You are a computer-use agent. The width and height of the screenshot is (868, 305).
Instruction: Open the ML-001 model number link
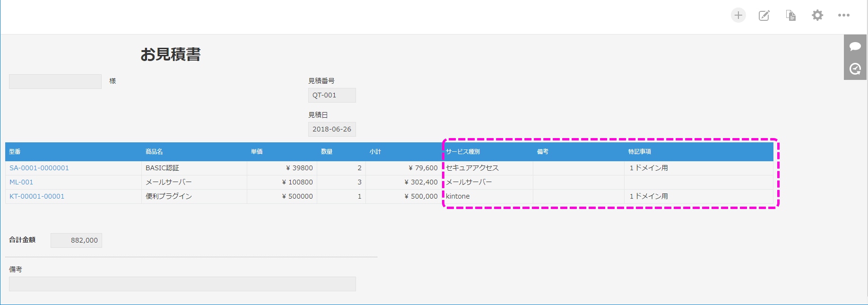click(x=21, y=182)
